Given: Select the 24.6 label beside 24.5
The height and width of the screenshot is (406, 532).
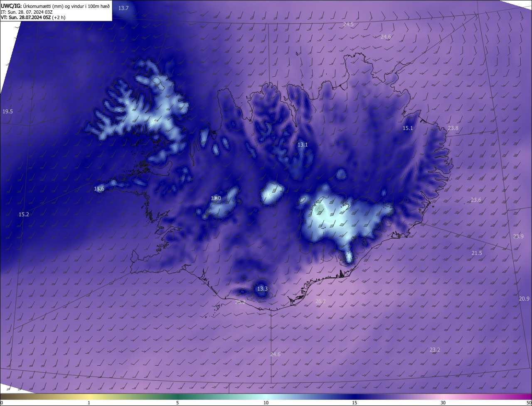Looking at the screenshot, I should [x=386, y=37].
